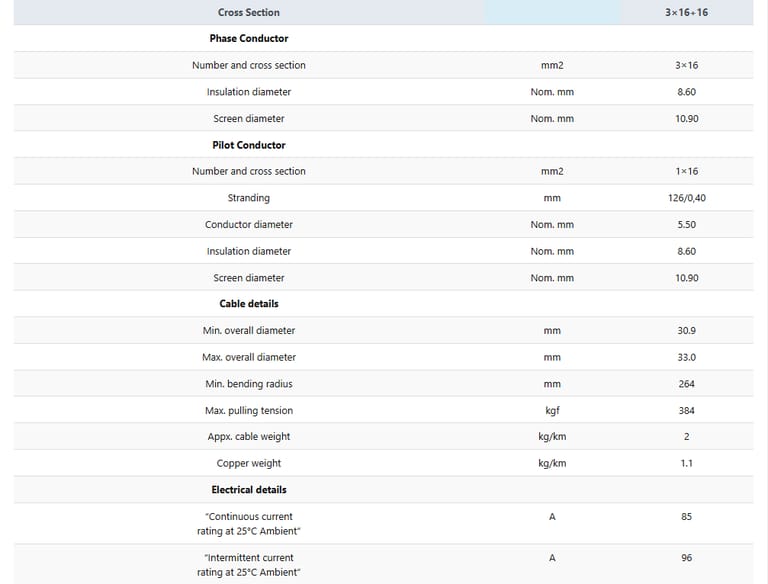The width and height of the screenshot is (768, 584).
Task: Click the Pilot Conductor section heading
Action: [249, 145]
